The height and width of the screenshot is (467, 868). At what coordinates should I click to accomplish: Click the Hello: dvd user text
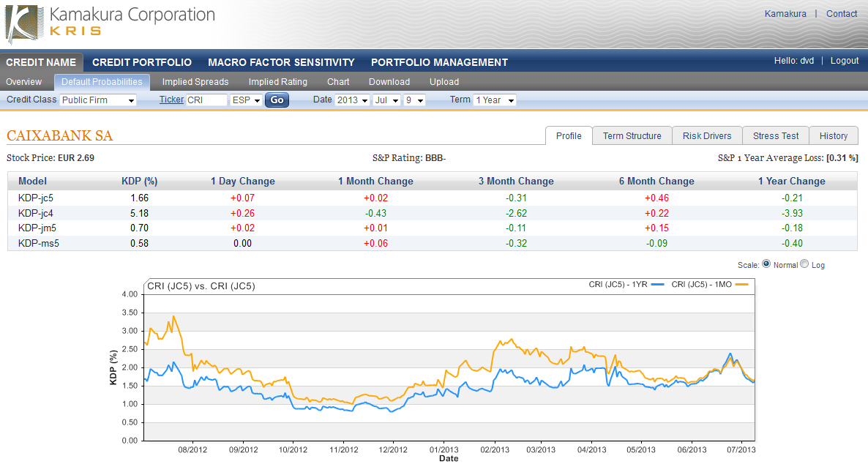[x=794, y=60]
